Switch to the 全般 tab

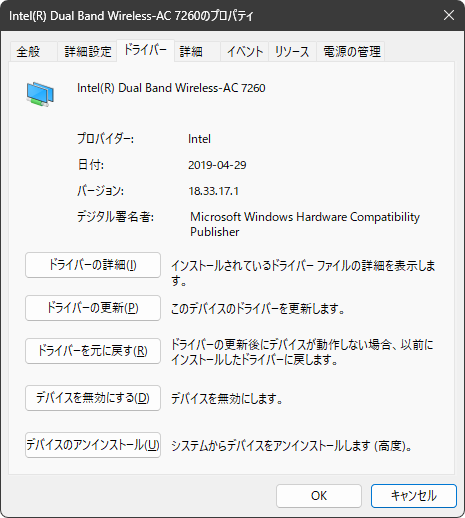tap(33, 52)
